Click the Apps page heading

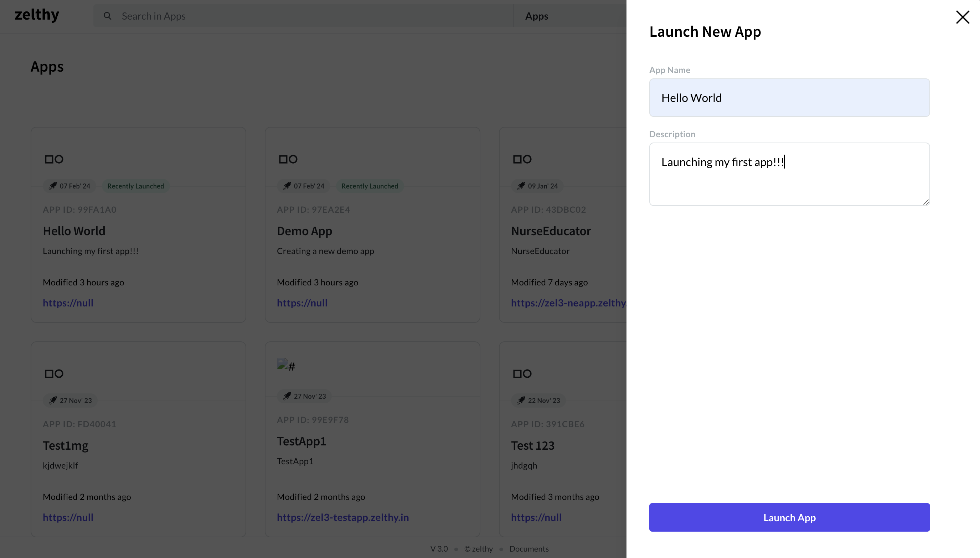47,67
